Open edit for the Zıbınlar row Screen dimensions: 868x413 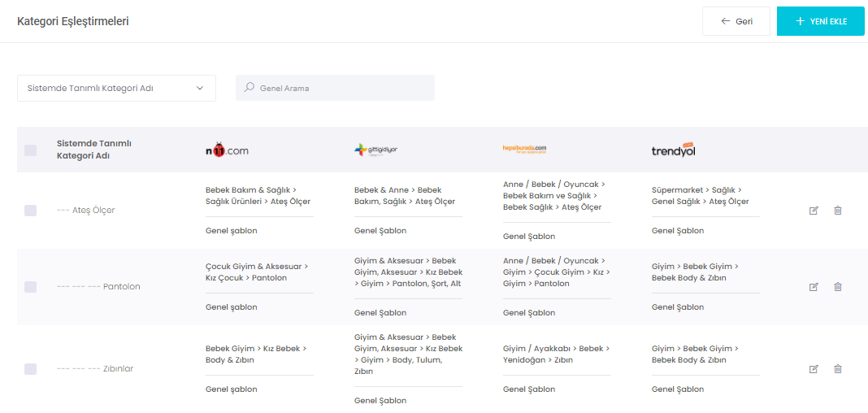pos(814,369)
